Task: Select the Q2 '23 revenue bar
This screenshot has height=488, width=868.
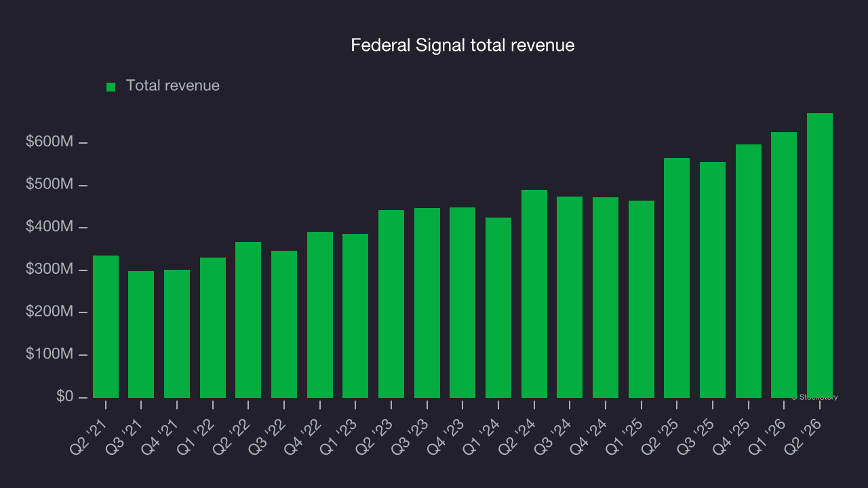Action: coord(391,304)
